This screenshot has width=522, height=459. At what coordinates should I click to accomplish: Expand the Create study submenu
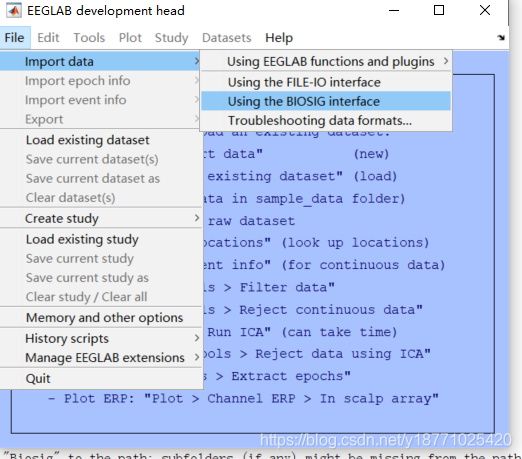pyautogui.click(x=100, y=218)
